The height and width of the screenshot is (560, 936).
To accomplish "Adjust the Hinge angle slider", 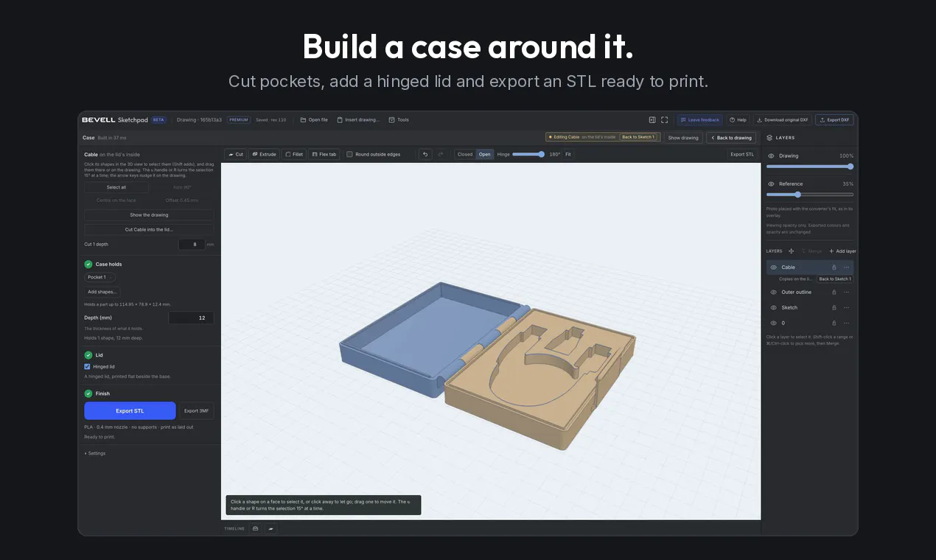I will 528,154.
